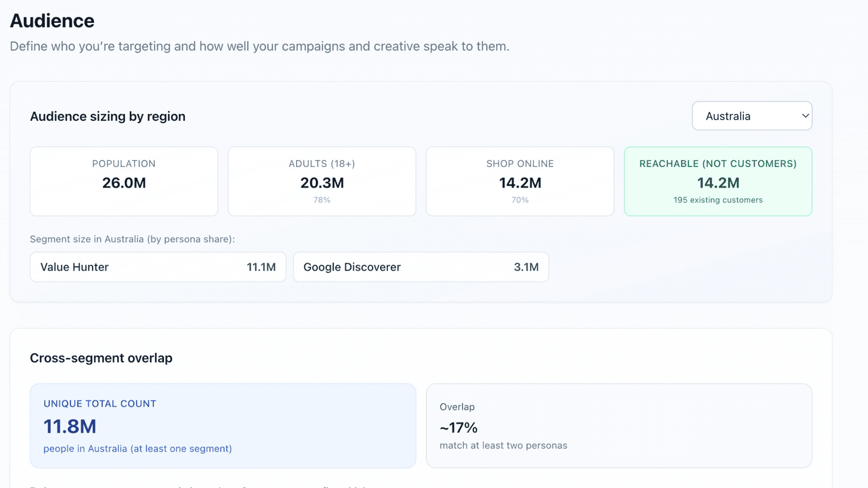Click the 195 existing customers text
Image resolution: width=868 pixels, height=488 pixels.
(718, 200)
